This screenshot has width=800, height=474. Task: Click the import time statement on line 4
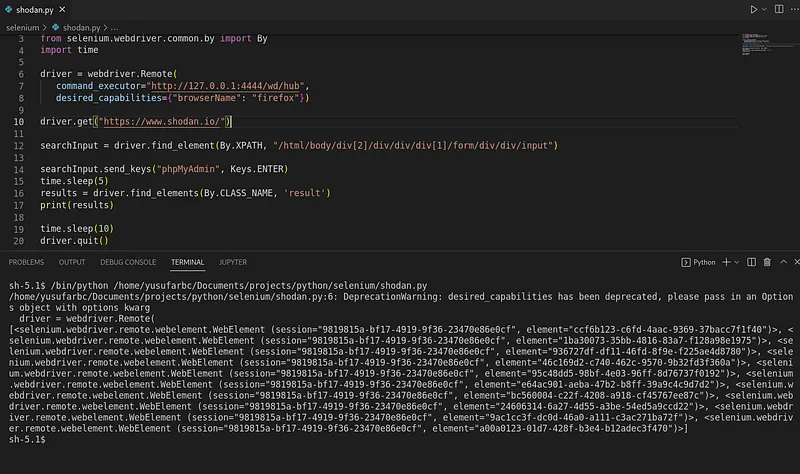(x=69, y=50)
